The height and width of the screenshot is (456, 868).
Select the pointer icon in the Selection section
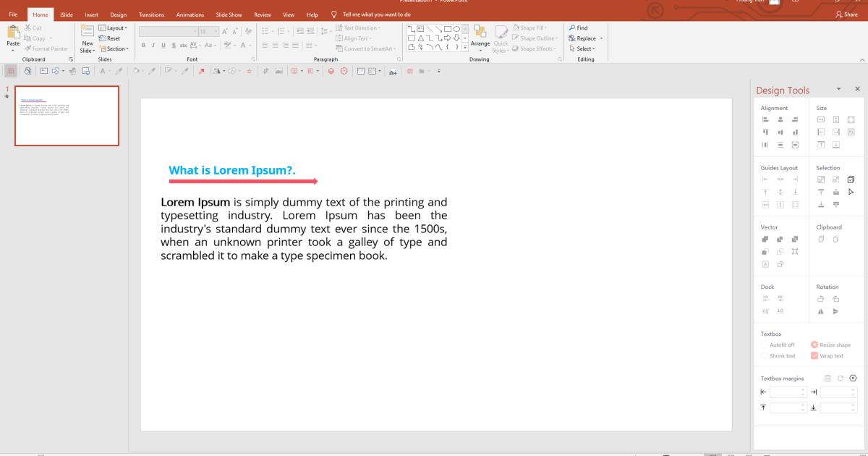point(851,192)
